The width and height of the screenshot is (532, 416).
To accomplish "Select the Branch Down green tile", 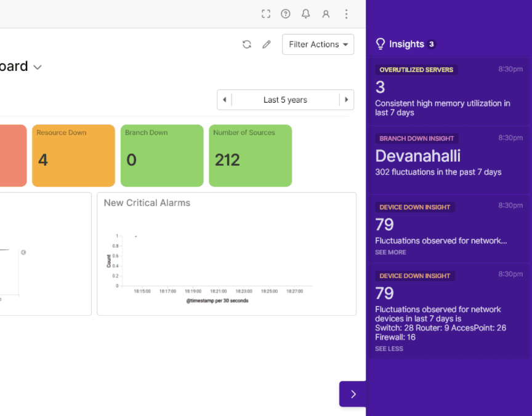I will tap(162, 156).
